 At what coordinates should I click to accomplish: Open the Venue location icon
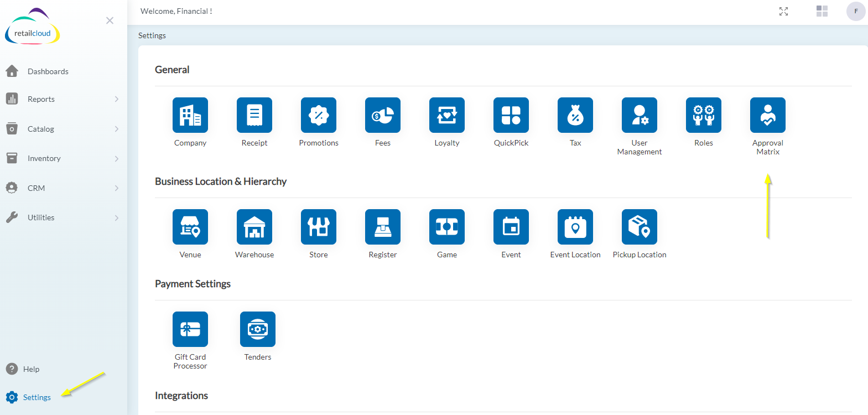[190, 227]
